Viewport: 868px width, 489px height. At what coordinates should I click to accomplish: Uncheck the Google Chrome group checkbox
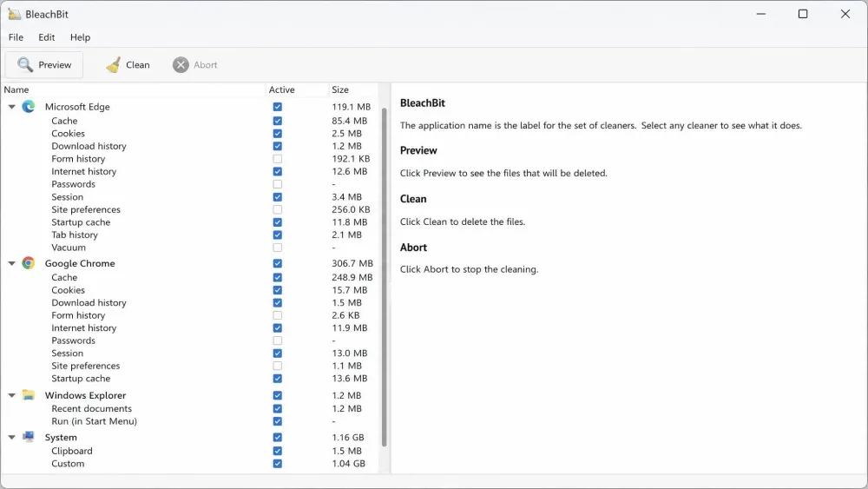[278, 263]
